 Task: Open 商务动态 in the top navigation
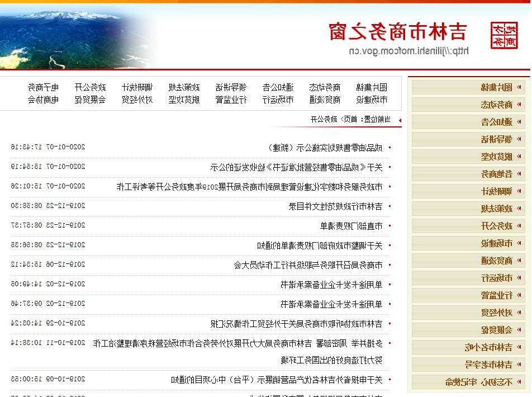click(x=325, y=88)
